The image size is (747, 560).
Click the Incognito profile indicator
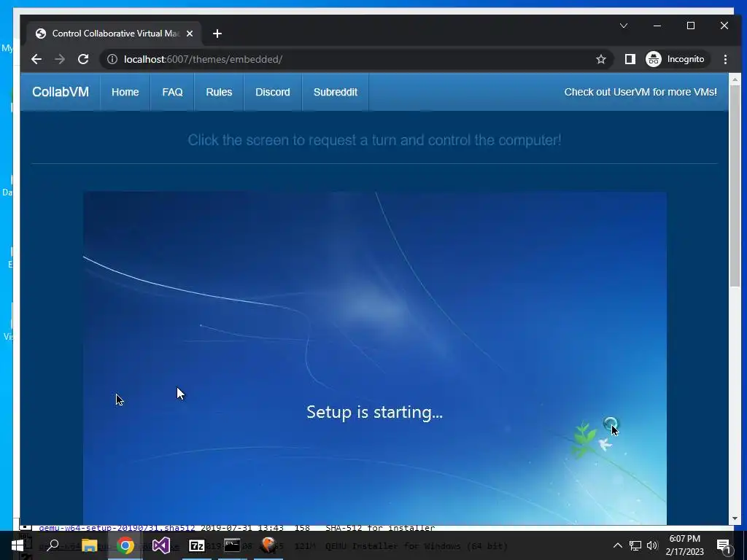tap(675, 59)
